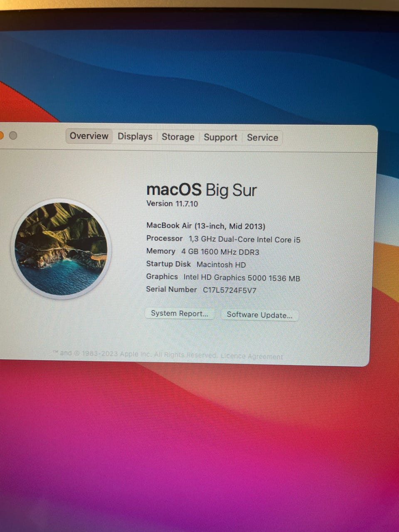Open the Displays tab
The height and width of the screenshot is (532, 399).
(135, 137)
